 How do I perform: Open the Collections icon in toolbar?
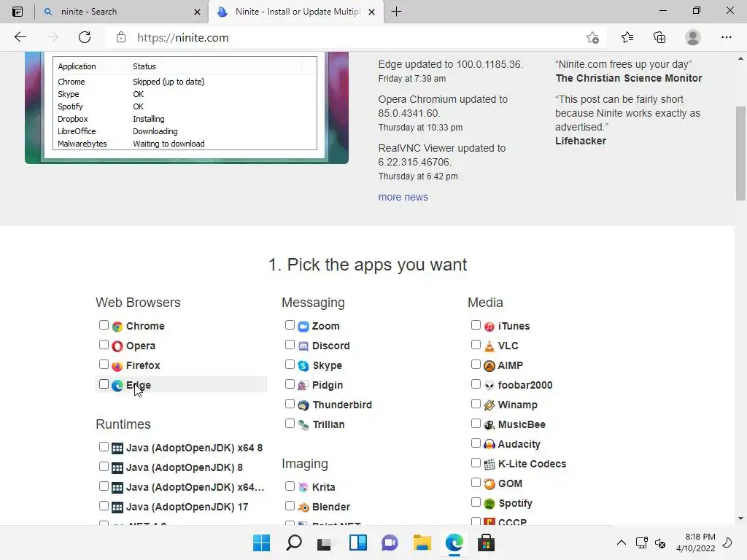point(659,37)
